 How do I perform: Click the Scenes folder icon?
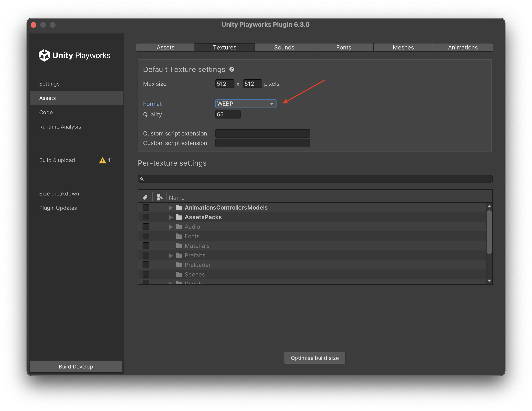click(x=179, y=275)
